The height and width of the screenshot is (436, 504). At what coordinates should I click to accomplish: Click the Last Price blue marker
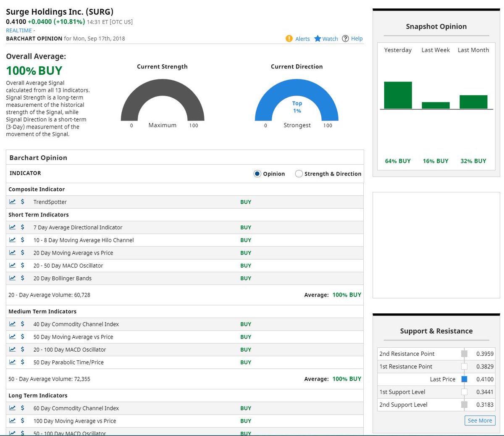click(464, 379)
